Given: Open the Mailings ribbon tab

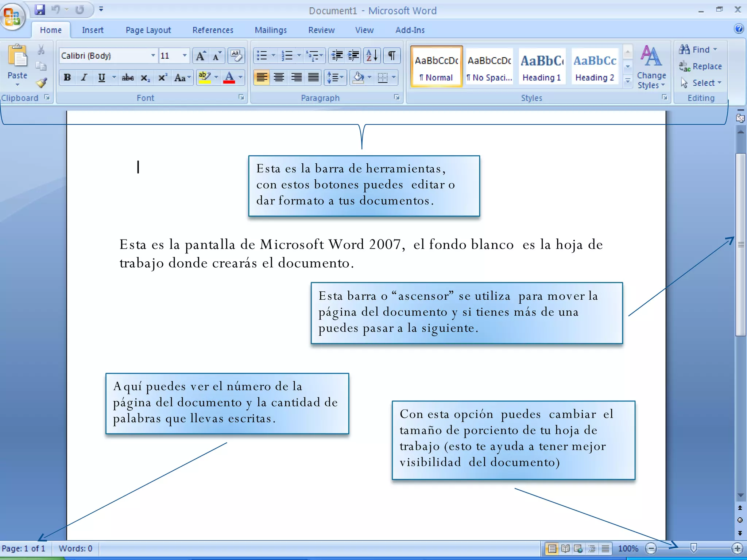Looking at the screenshot, I should point(271,30).
